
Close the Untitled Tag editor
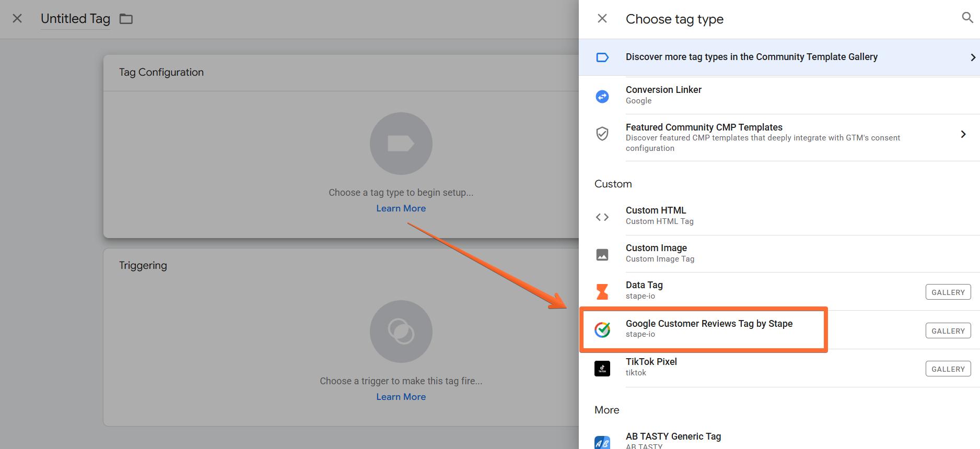pyautogui.click(x=17, y=19)
